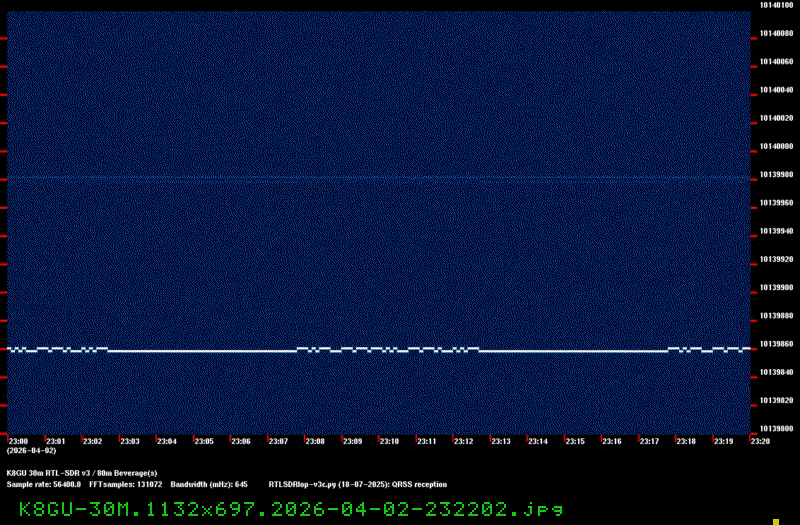Click the K8GU 30m RTL-SDR v3 station line
Viewport: 800px width, 525px height.
click(82, 473)
